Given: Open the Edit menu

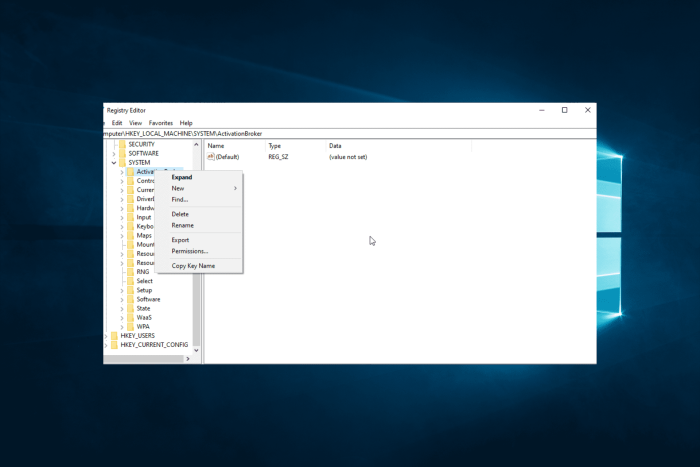Looking at the screenshot, I should coord(117,123).
